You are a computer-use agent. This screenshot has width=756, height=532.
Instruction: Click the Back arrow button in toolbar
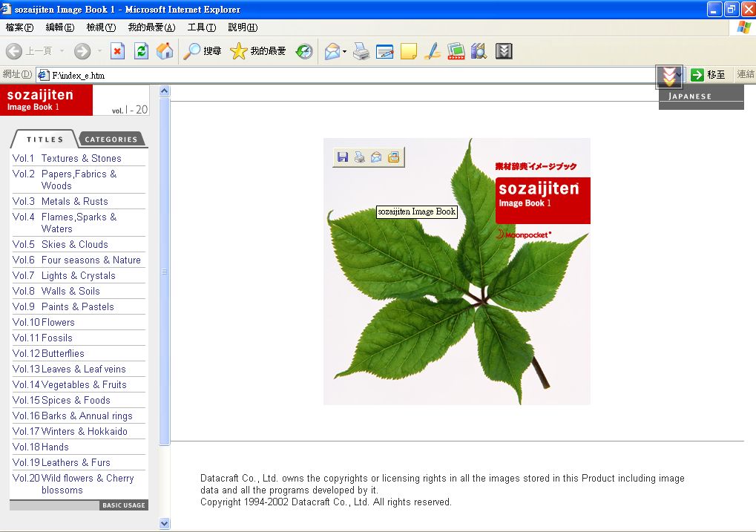(x=14, y=51)
